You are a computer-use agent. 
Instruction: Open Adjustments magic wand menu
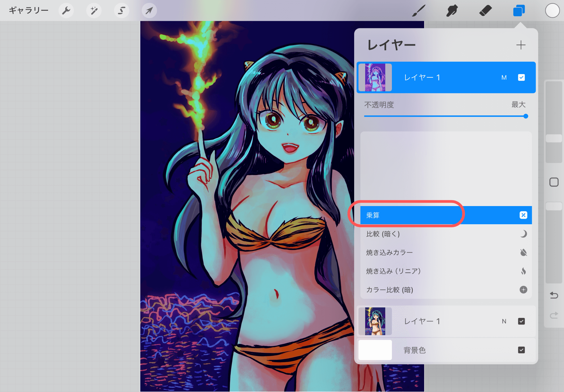pyautogui.click(x=94, y=11)
